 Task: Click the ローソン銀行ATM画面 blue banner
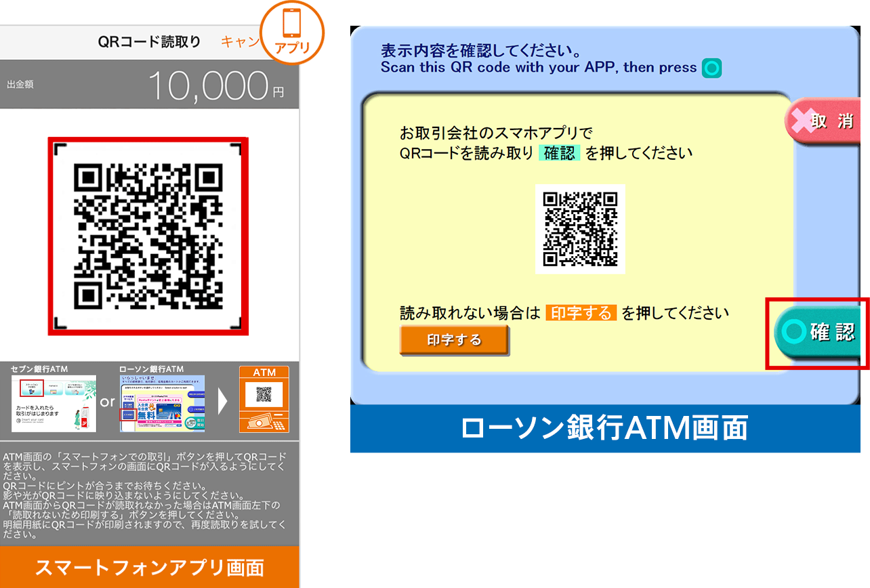point(604,429)
